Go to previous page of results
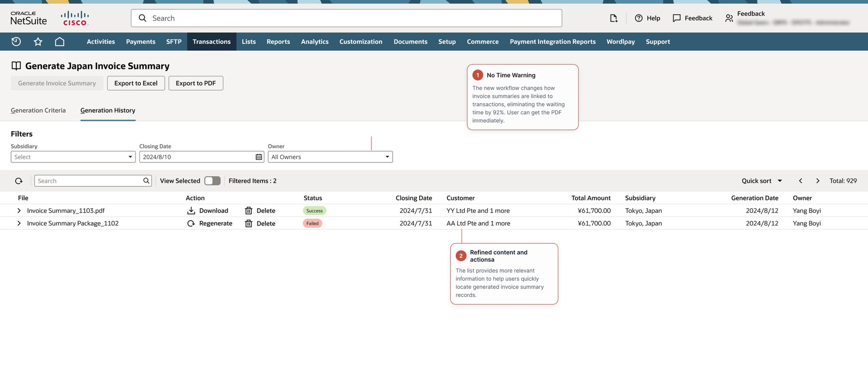The width and height of the screenshot is (868, 371). click(800, 181)
